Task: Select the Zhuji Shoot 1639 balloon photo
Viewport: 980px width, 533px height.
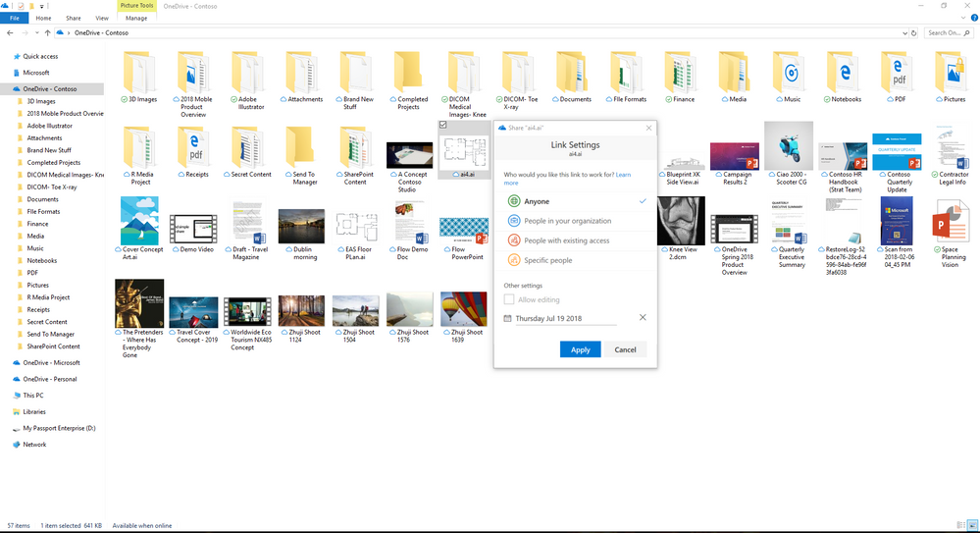Action: [x=464, y=309]
